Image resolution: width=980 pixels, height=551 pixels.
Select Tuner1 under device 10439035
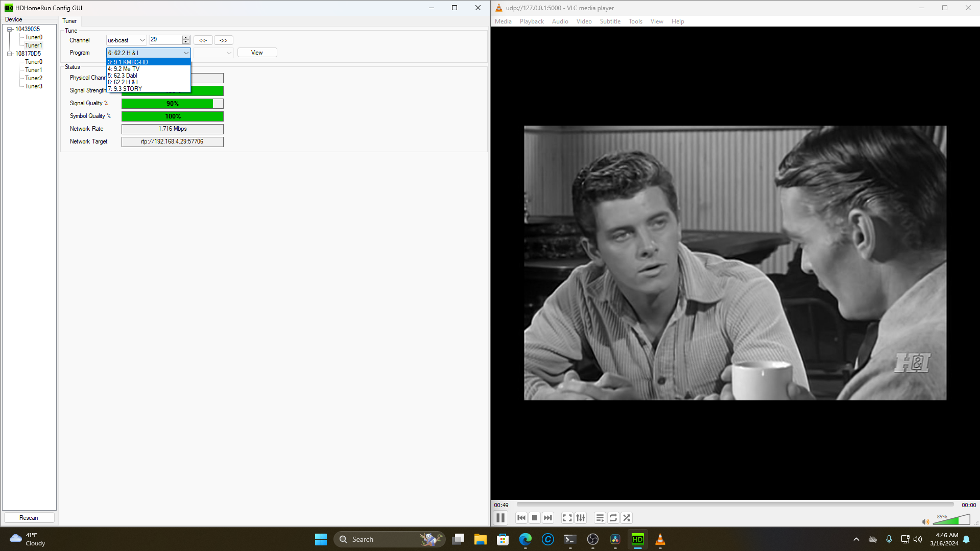pos(34,45)
